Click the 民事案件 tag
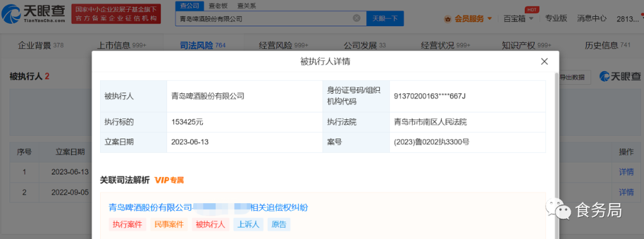Viewport: 644px width, 239px height. click(x=169, y=224)
